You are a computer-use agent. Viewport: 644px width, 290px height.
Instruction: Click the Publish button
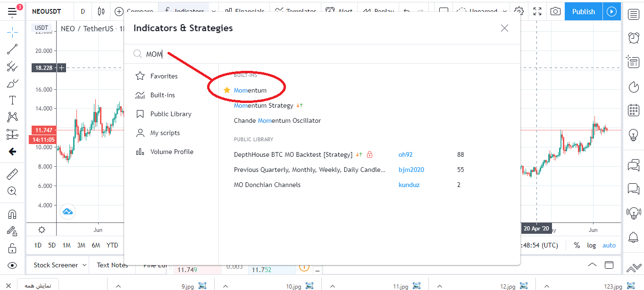584,11
